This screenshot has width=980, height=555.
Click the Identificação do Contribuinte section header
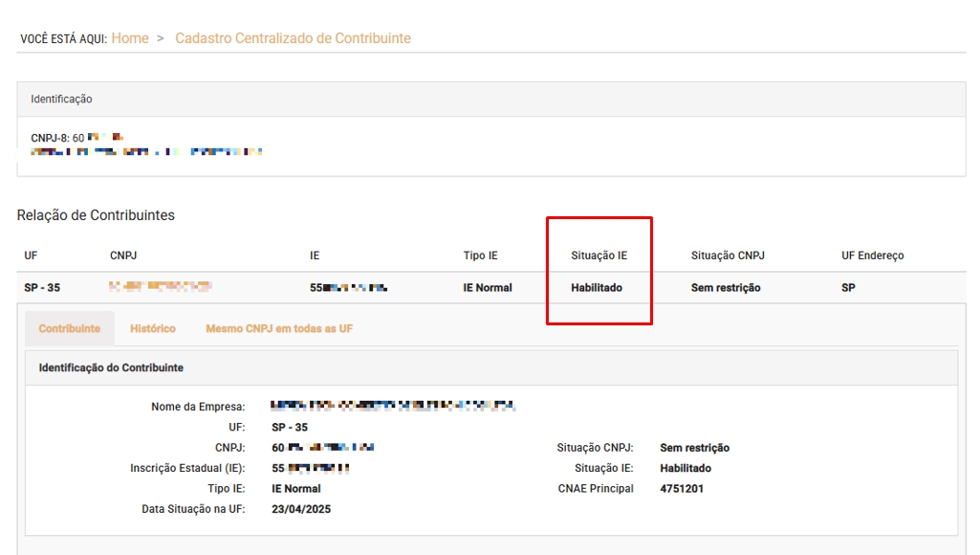pyautogui.click(x=111, y=367)
